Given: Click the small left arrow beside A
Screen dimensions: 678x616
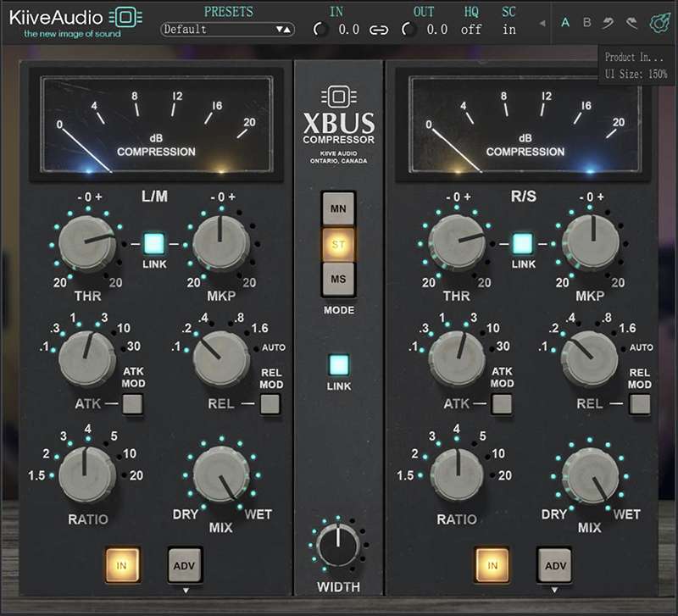Looking at the screenshot, I should coord(542,23).
